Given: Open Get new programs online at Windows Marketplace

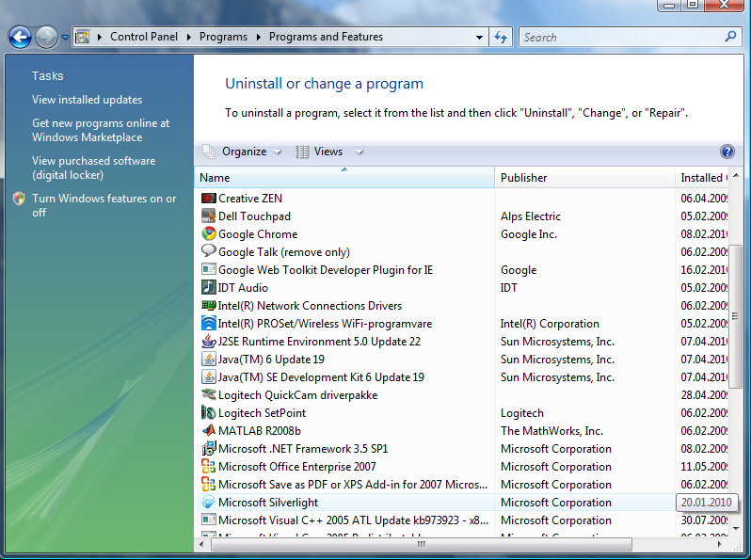Looking at the screenshot, I should [101, 130].
